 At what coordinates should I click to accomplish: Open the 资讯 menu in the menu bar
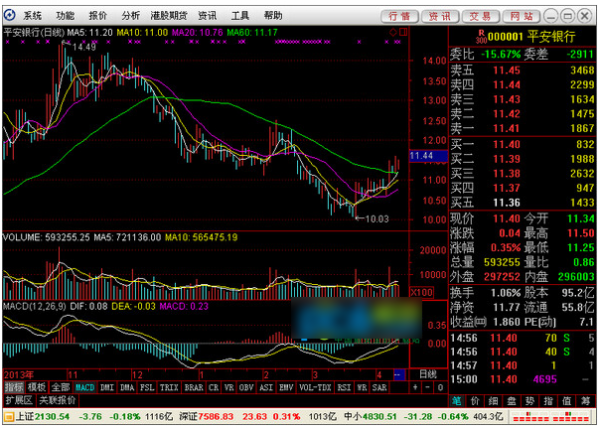[207, 16]
